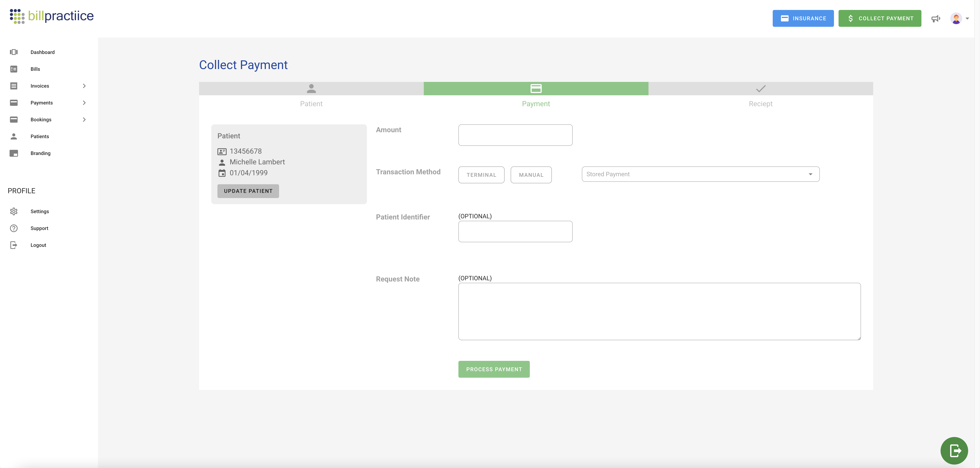Click the Request Note text area

pyautogui.click(x=659, y=311)
